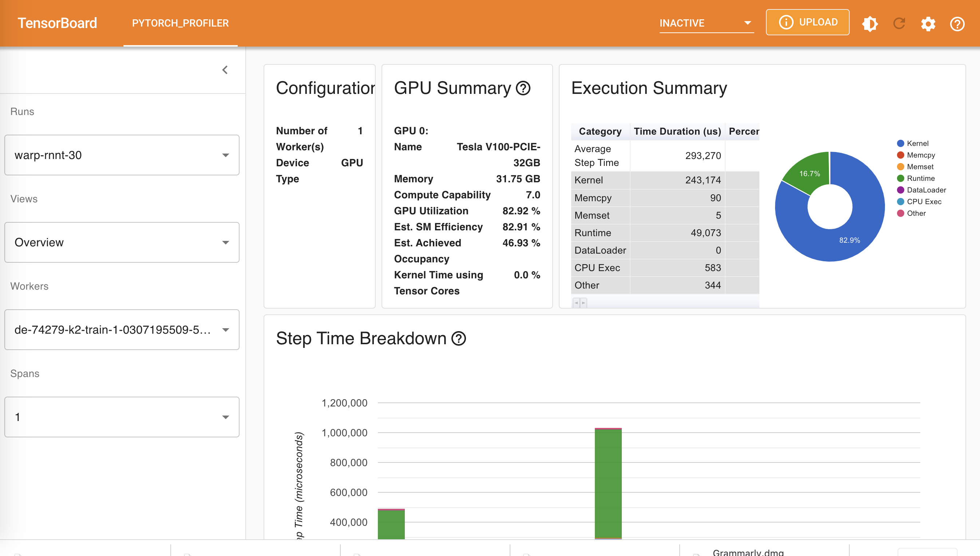Select the PYTORCH_PROFILER tab
The image size is (980, 556).
click(x=180, y=23)
